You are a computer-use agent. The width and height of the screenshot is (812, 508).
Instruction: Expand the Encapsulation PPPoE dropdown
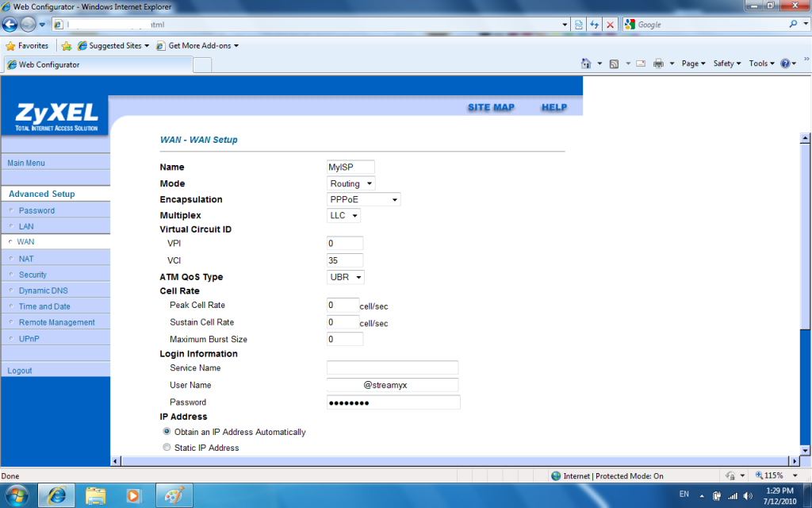(x=363, y=199)
